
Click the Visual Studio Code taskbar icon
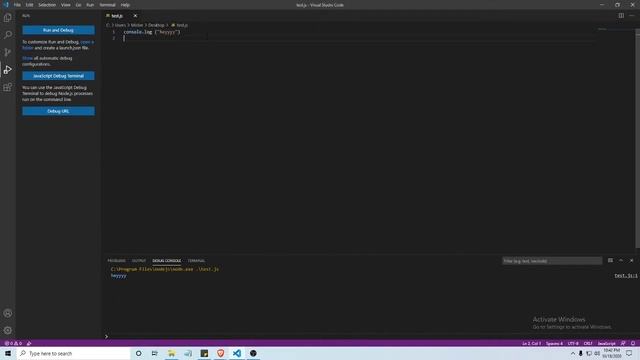237,353
